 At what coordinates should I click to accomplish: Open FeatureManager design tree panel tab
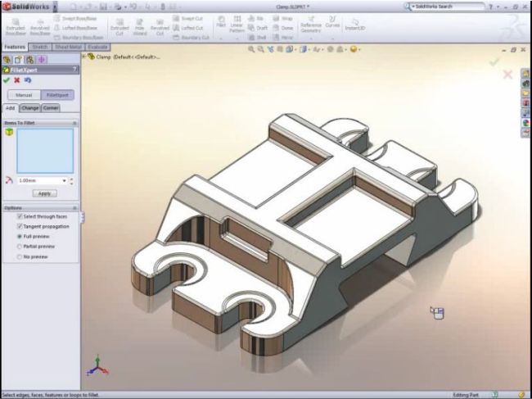(7, 60)
